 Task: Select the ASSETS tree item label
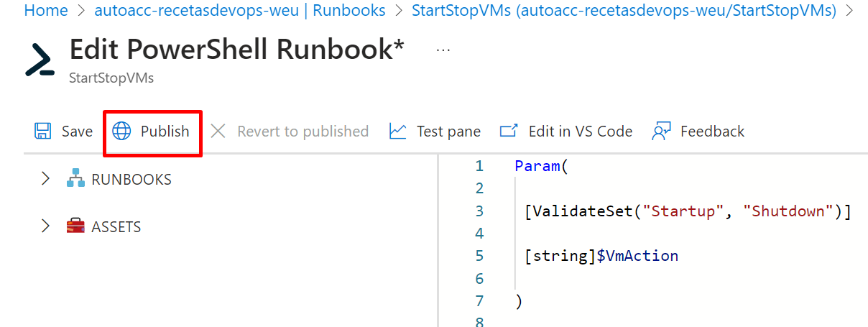coord(116,227)
